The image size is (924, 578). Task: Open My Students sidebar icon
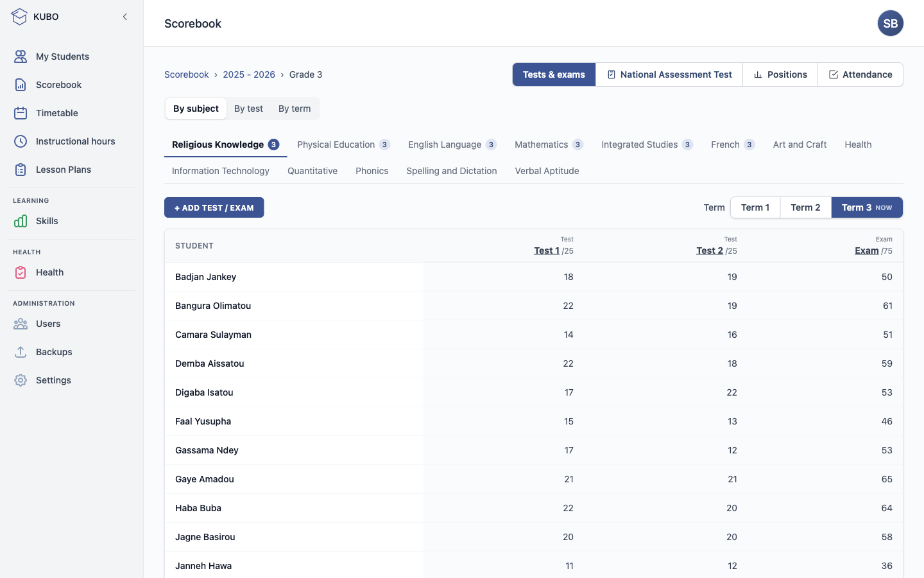21,57
